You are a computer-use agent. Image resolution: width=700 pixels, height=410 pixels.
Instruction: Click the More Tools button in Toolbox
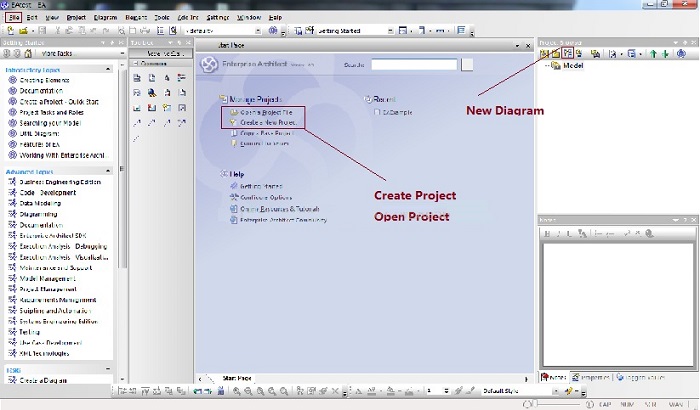point(161,53)
